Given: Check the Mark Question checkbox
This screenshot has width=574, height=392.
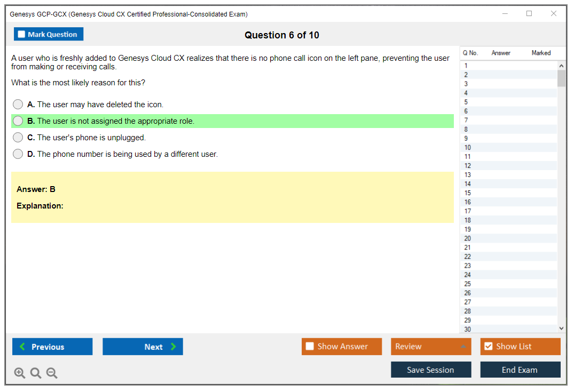Looking at the screenshot, I should tap(22, 35).
